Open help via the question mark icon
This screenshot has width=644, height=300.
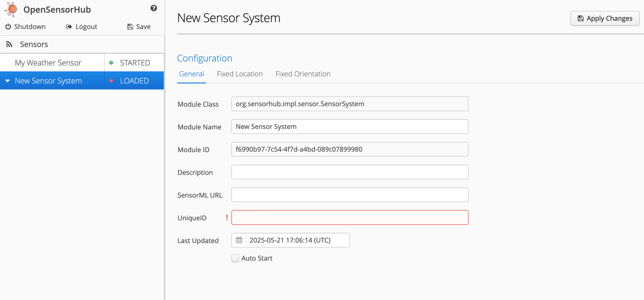click(x=153, y=8)
